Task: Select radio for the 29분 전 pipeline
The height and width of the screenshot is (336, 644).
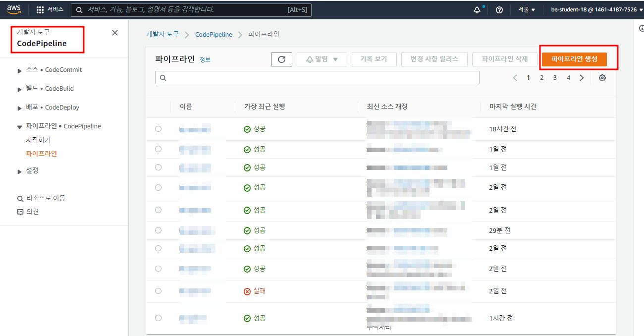Action: [158, 230]
